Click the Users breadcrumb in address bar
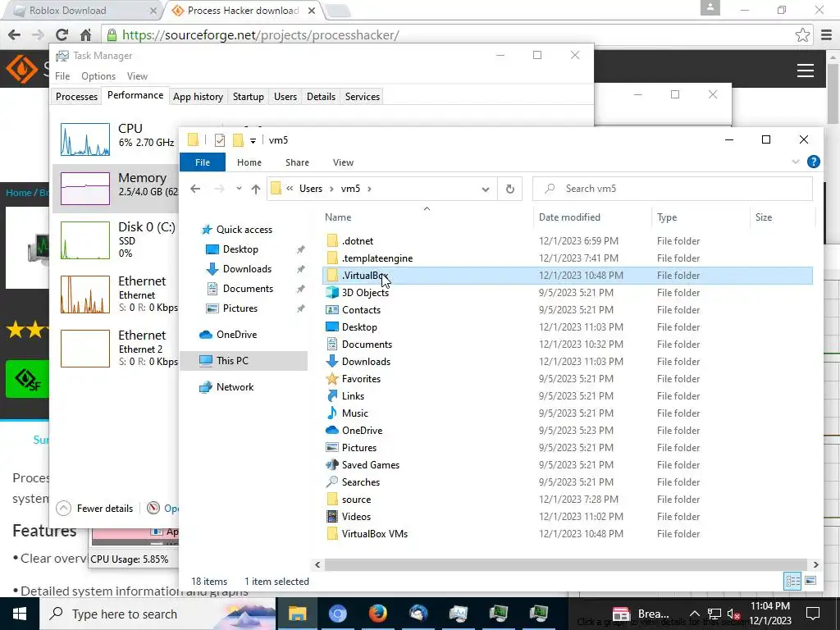Screen dimensions: 840x630 pyautogui.click(x=311, y=189)
